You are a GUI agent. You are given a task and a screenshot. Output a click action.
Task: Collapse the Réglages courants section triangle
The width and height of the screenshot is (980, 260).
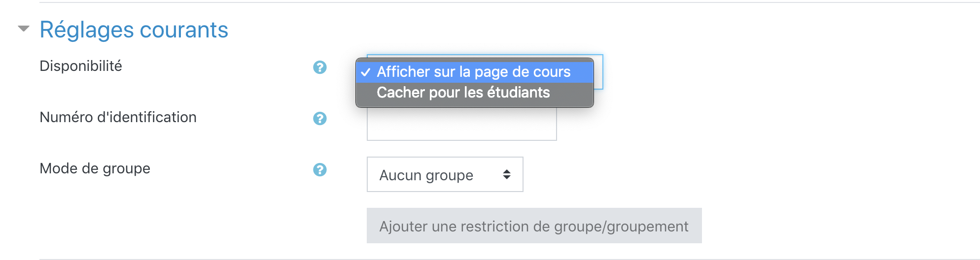point(23,29)
